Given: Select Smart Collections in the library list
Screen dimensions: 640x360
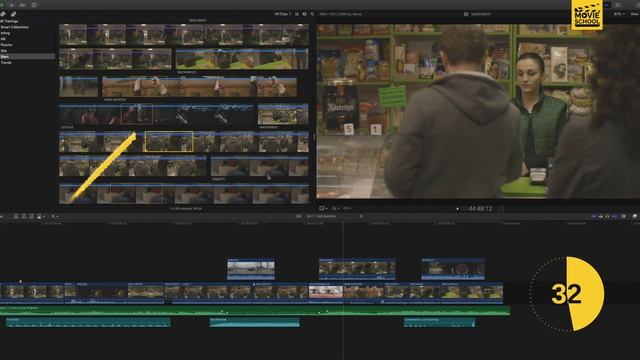Looking at the screenshot, I should click(15, 27).
